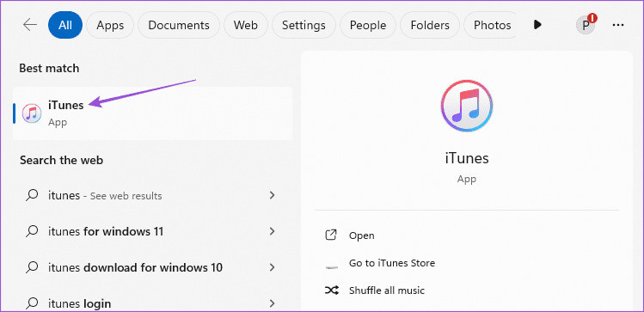Click search icon beside 'itunes for windows 11'
The width and height of the screenshot is (644, 312).
pos(32,232)
